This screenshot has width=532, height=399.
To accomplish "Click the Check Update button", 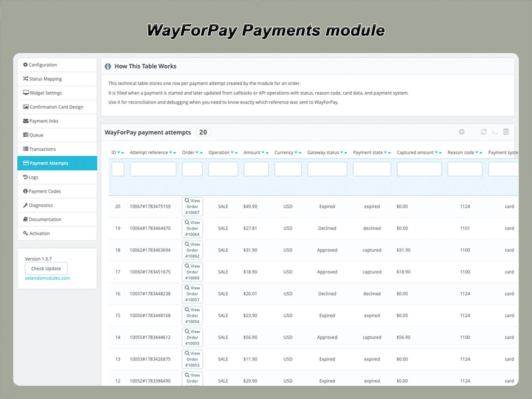I will (x=46, y=269).
